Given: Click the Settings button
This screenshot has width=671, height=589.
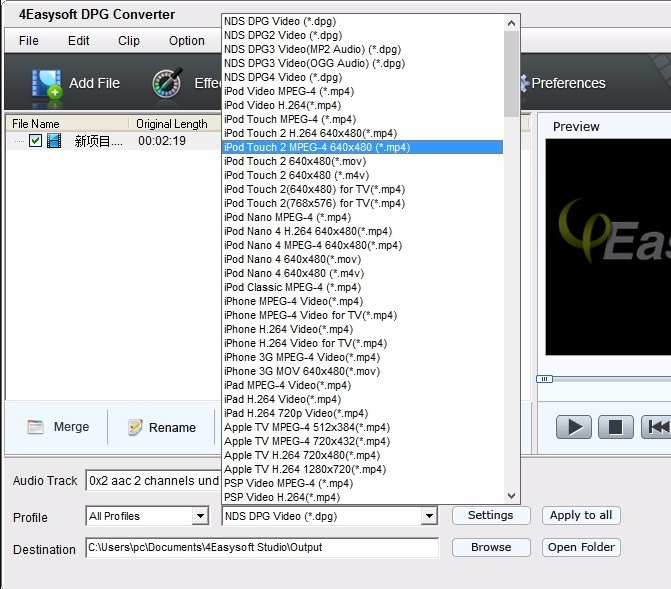Looking at the screenshot, I should pyautogui.click(x=491, y=515).
